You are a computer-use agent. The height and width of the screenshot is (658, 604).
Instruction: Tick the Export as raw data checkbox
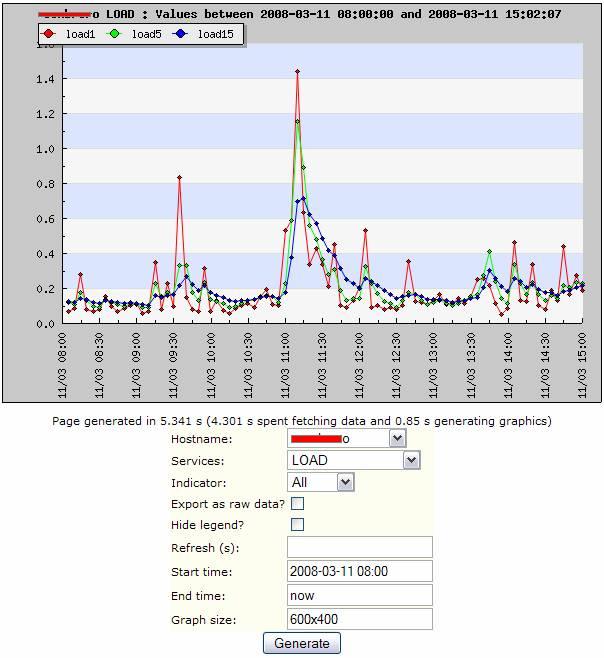click(297, 504)
